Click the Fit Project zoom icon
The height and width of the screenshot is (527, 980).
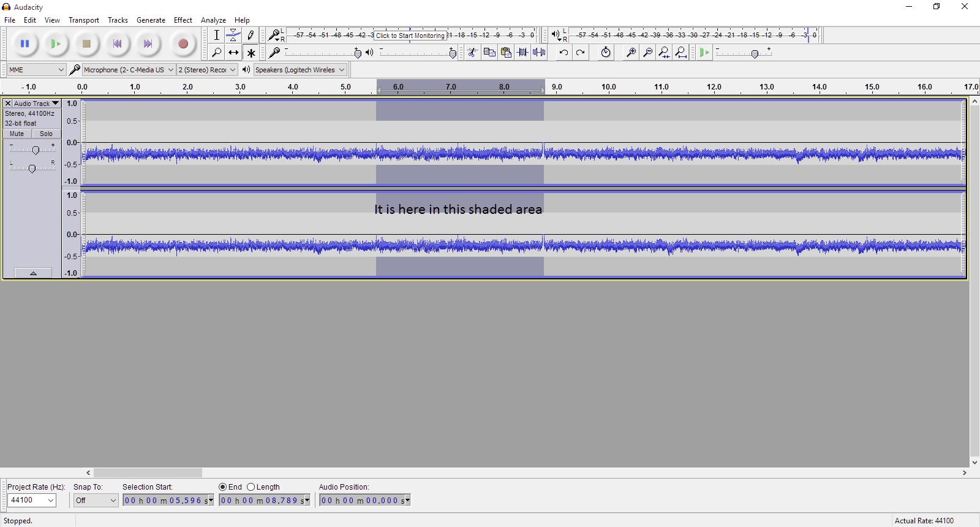pos(680,53)
